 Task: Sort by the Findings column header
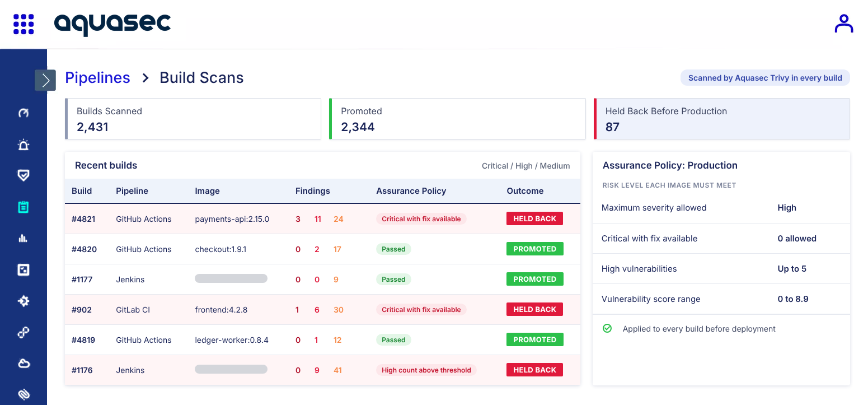click(313, 191)
